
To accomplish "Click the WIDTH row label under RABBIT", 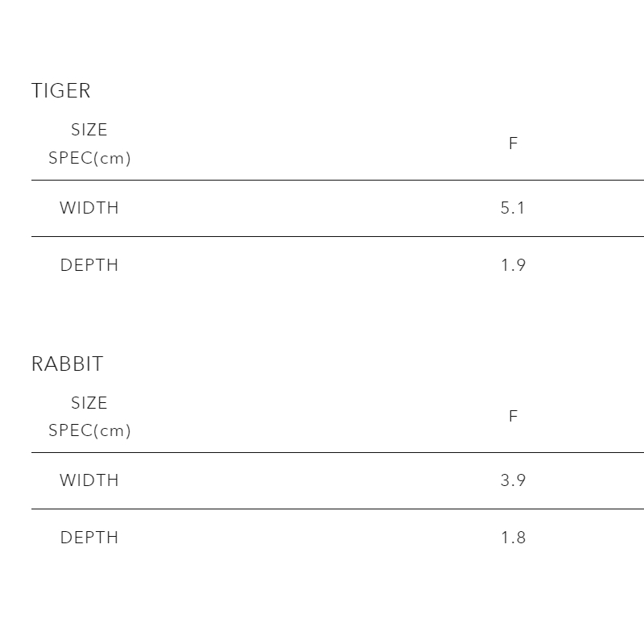I will point(89,480).
